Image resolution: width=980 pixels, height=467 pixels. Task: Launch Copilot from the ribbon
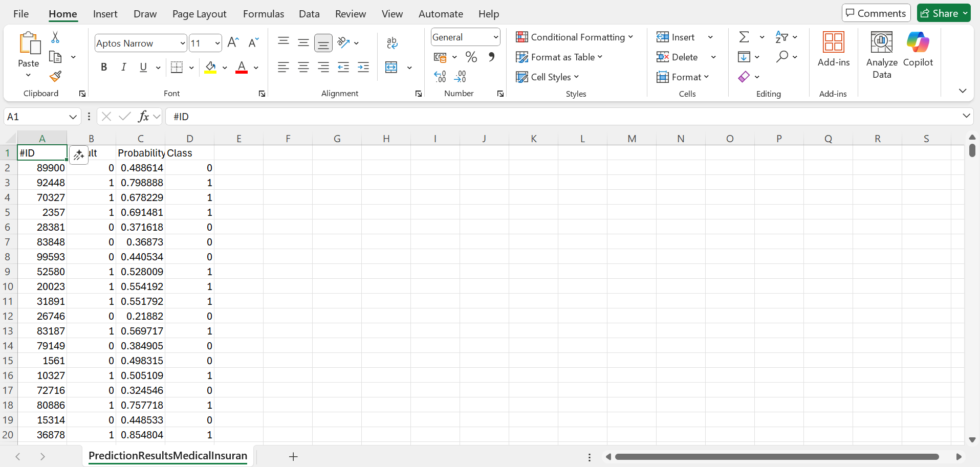point(918,54)
